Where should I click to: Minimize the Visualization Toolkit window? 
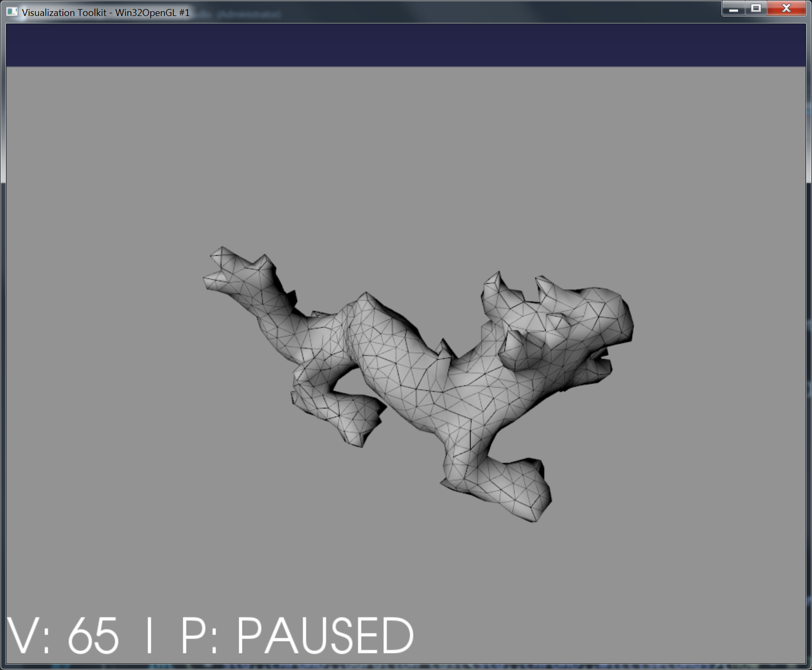734,9
